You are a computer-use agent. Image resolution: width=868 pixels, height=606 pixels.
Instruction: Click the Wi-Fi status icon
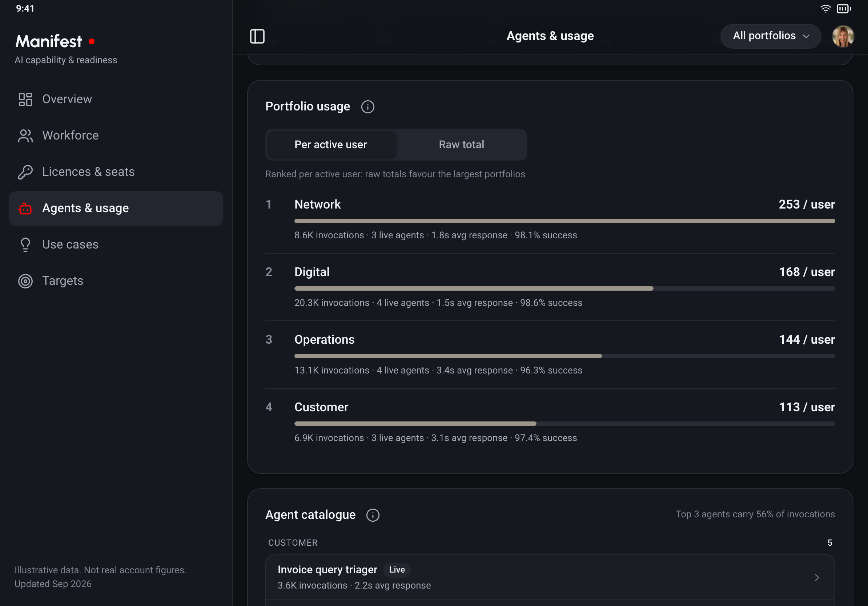825,9
